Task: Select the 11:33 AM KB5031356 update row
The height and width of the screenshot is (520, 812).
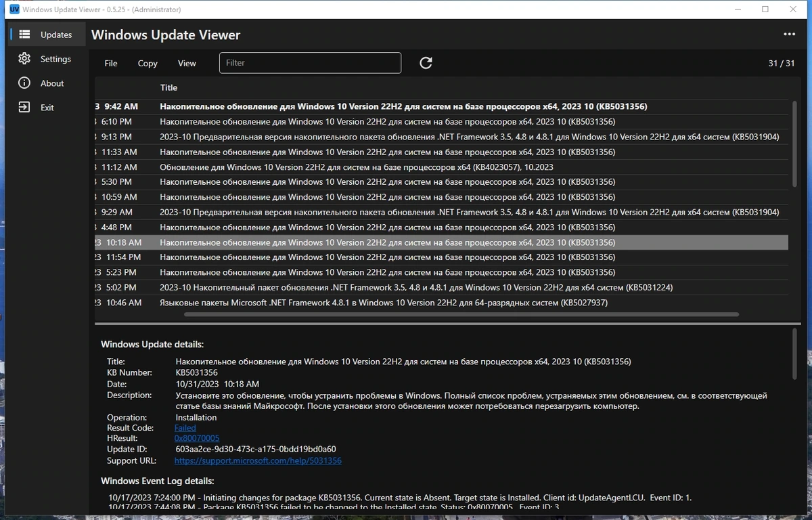Action: (441, 152)
